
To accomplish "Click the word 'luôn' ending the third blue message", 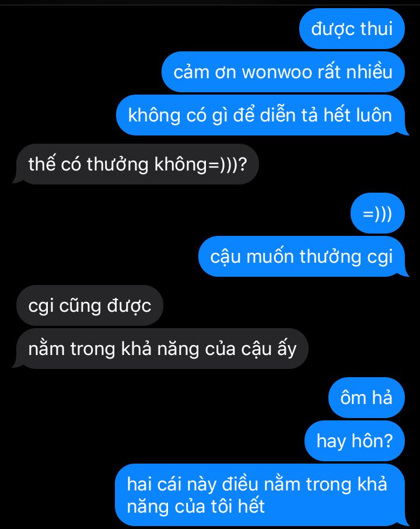I will (x=374, y=115).
